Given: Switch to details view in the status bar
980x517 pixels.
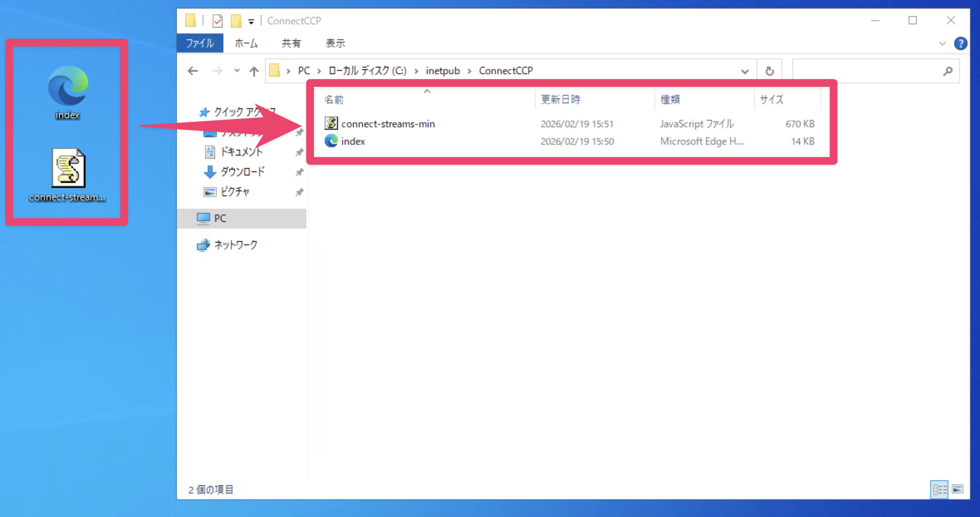Looking at the screenshot, I should (x=940, y=489).
